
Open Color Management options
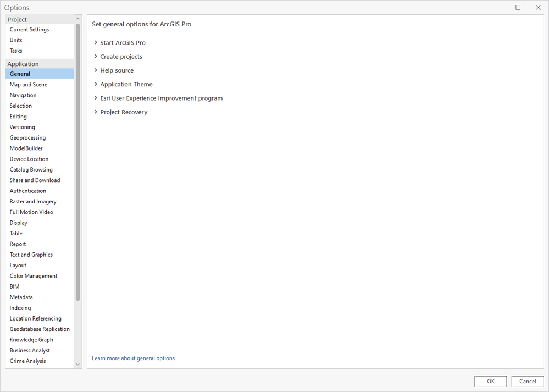point(40,276)
